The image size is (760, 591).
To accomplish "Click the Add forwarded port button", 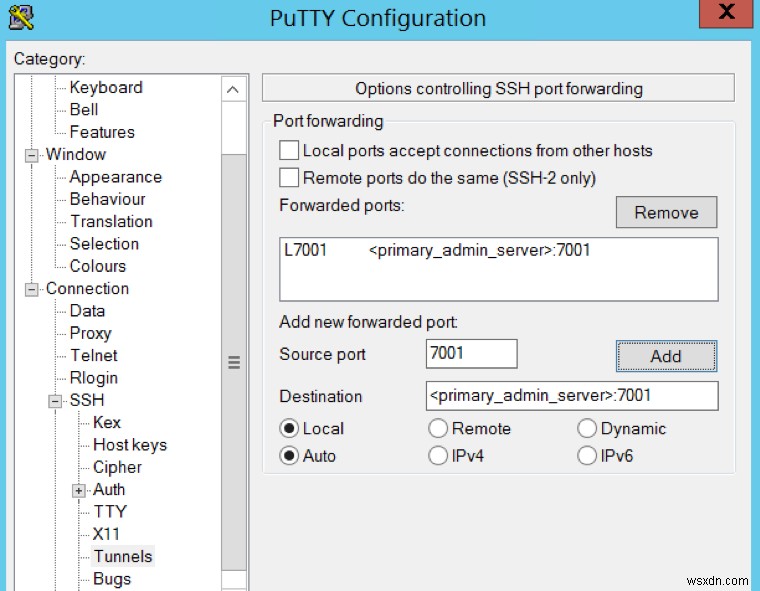I will click(666, 356).
